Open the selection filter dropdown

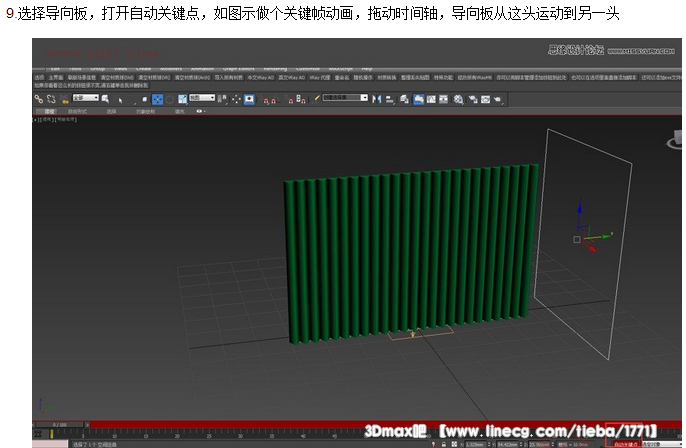coord(84,99)
